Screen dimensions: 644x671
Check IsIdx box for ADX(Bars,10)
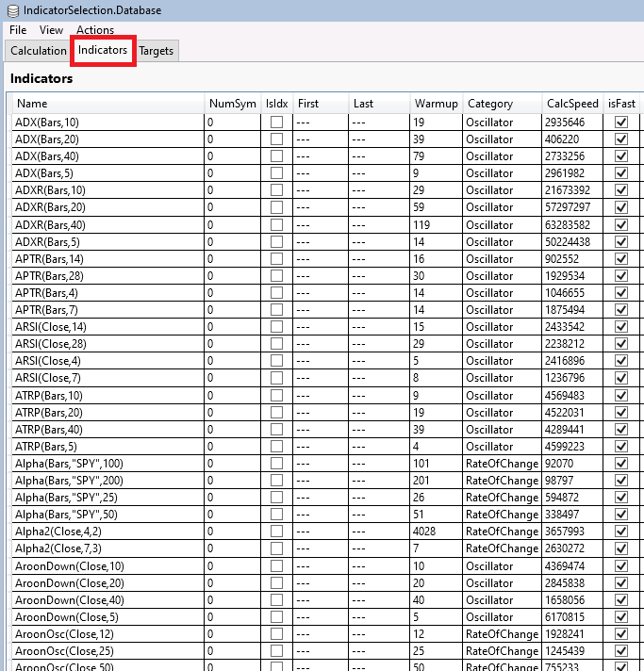click(x=276, y=123)
